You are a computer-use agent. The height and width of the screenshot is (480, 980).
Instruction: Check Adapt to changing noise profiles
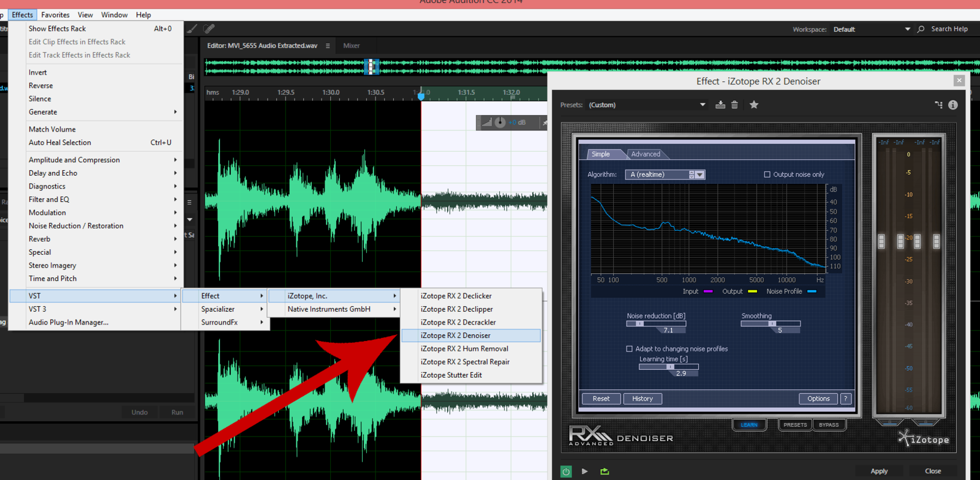pos(629,349)
